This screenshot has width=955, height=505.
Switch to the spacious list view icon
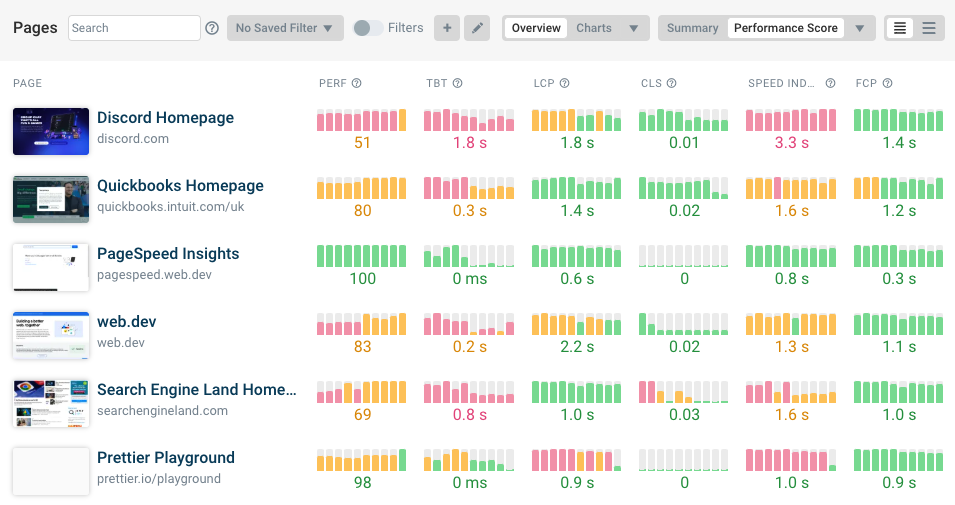pos(929,28)
